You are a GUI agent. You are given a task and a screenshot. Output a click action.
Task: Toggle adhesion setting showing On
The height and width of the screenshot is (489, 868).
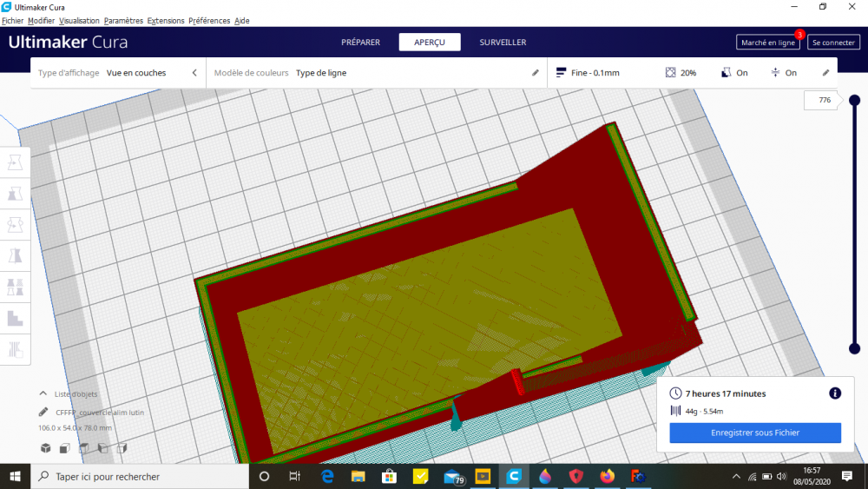pos(784,73)
